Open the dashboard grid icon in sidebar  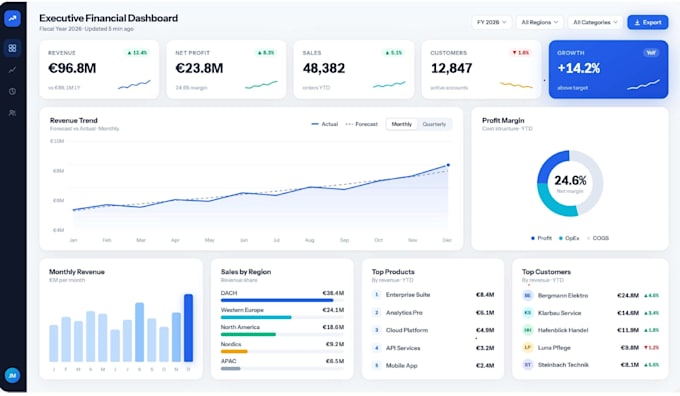[x=12, y=48]
